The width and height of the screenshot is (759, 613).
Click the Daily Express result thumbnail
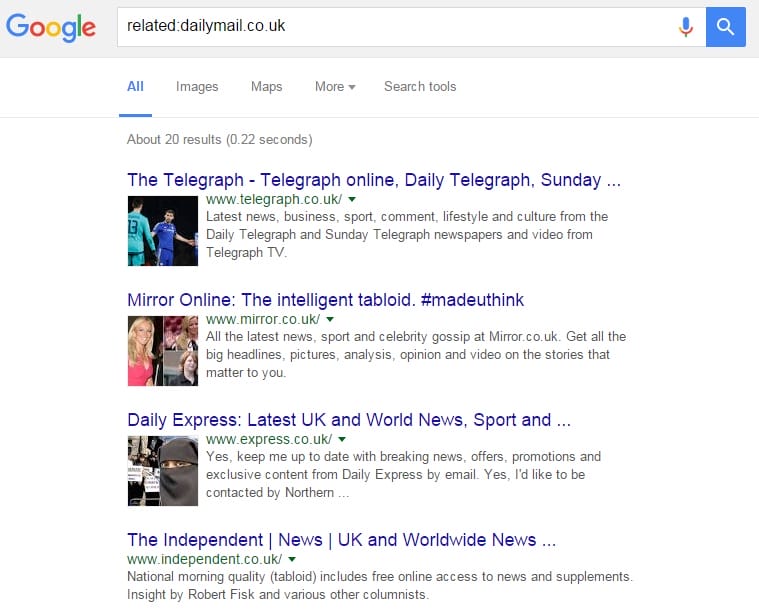[162, 471]
